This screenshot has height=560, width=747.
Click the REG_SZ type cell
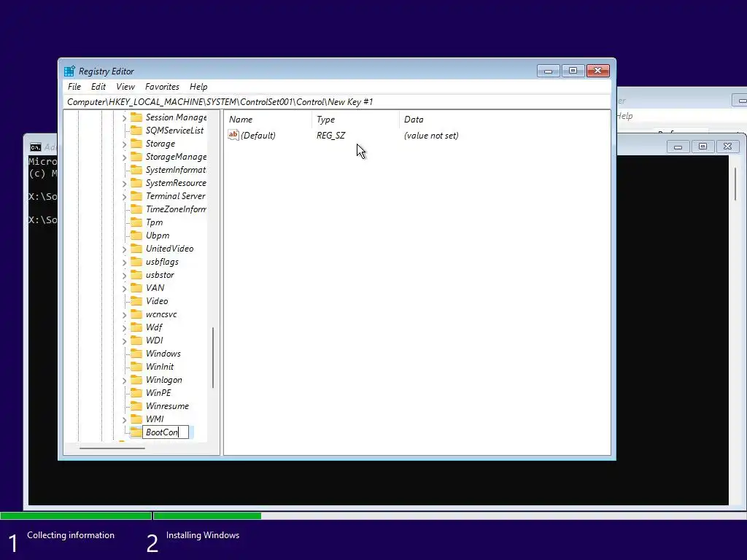tap(330, 135)
